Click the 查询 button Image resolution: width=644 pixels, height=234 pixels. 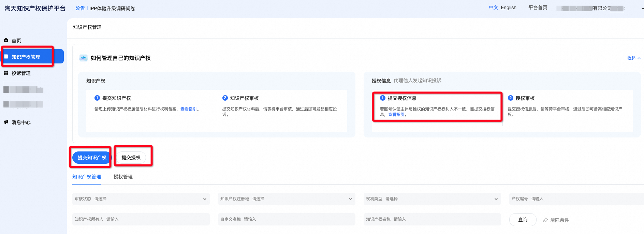click(x=523, y=220)
